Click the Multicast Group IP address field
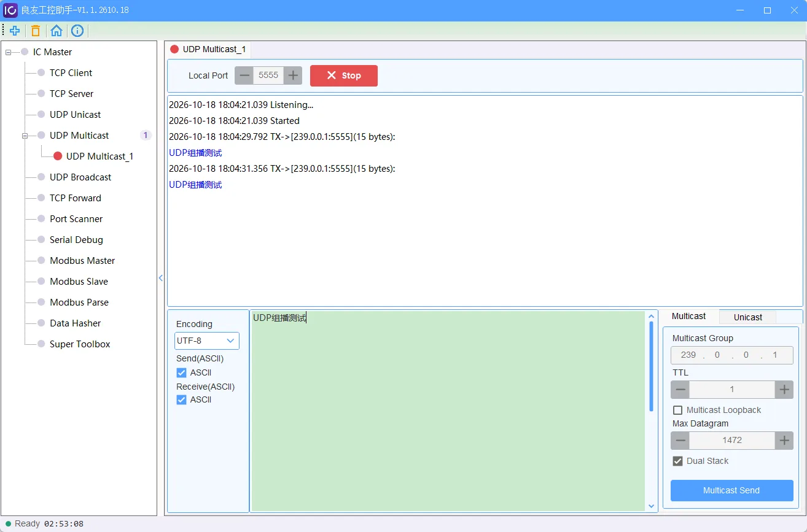The width and height of the screenshot is (807, 532). point(731,355)
